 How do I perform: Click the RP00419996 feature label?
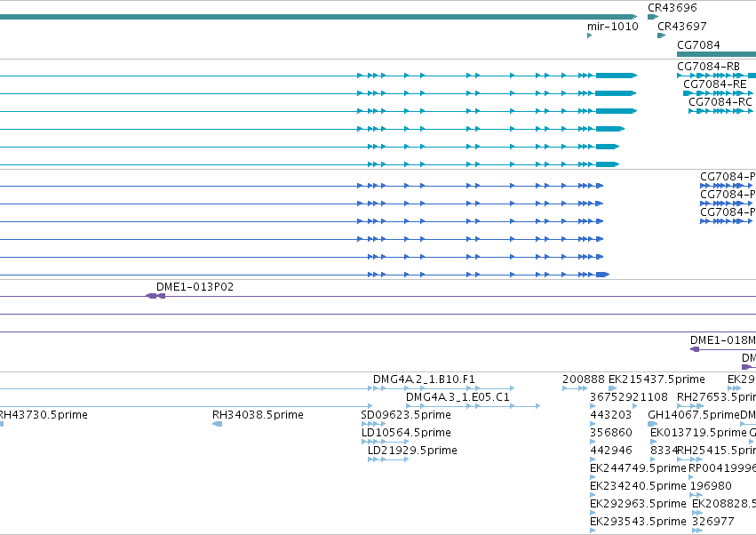coord(721,468)
